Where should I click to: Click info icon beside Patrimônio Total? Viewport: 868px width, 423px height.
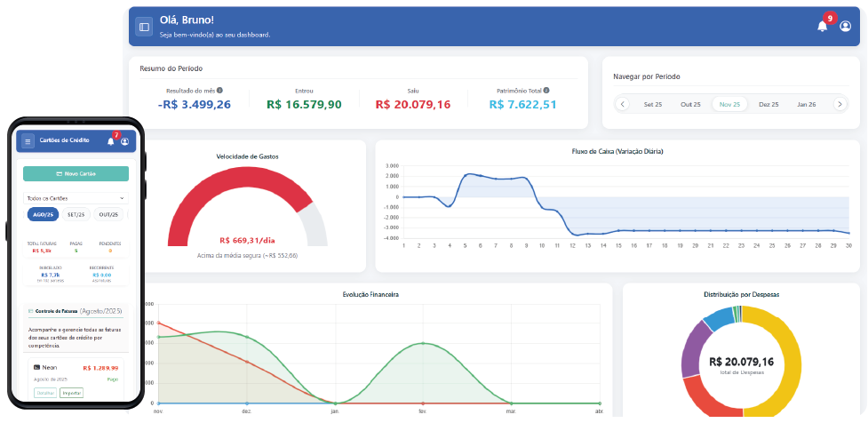pos(546,91)
